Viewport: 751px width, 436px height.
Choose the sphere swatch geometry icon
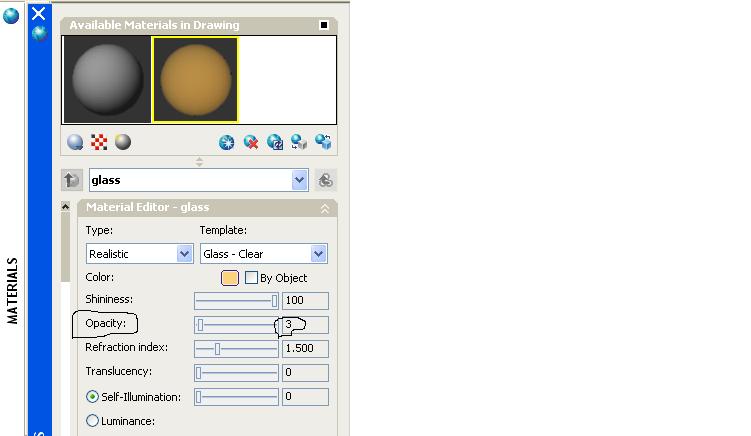click(75, 142)
